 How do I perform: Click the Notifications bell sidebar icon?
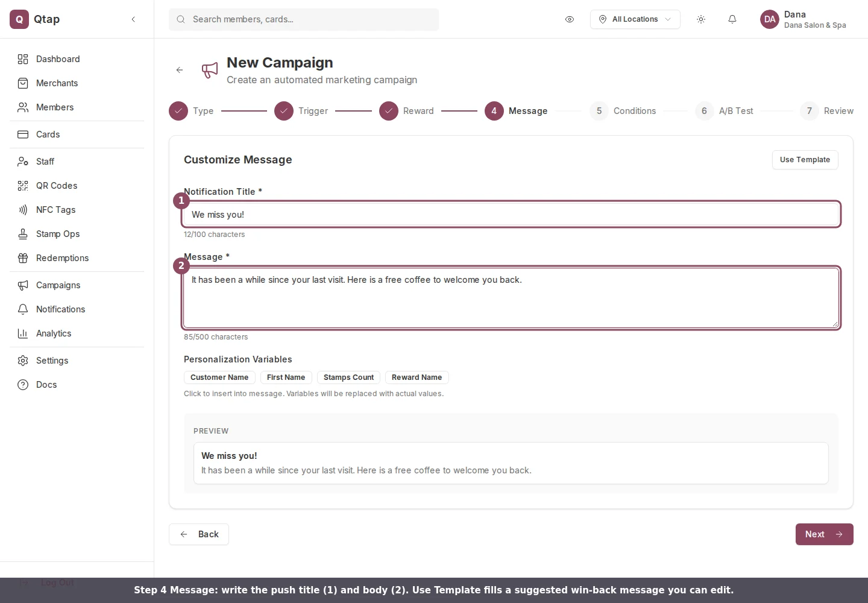(x=23, y=309)
